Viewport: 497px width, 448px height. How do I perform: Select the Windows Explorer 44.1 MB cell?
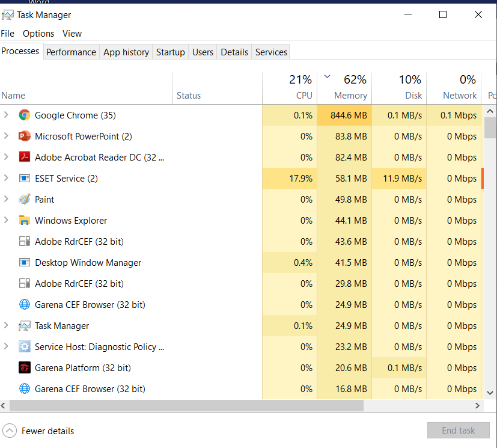coord(344,220)
